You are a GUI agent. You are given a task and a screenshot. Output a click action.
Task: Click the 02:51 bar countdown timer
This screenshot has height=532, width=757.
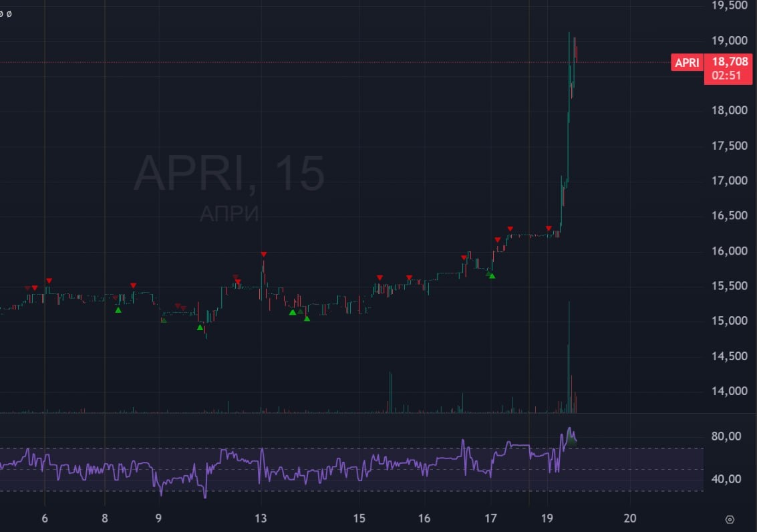(x=726, y=76)
